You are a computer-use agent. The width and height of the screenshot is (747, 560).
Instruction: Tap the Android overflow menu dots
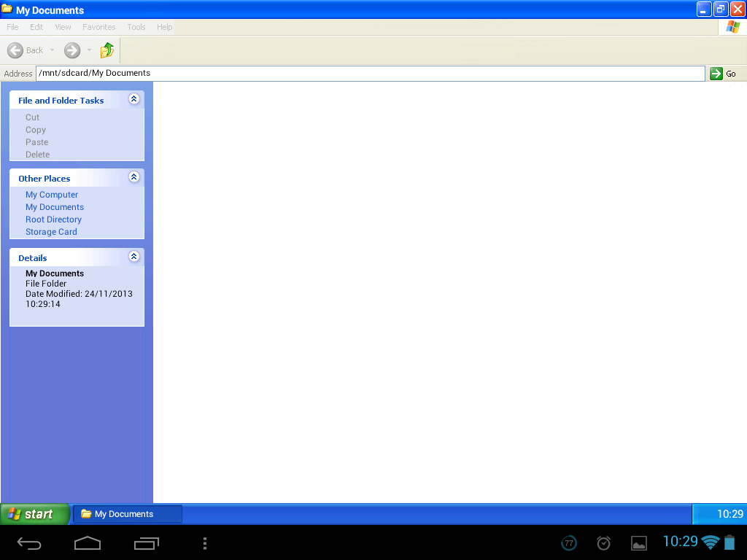coord(205,543)
